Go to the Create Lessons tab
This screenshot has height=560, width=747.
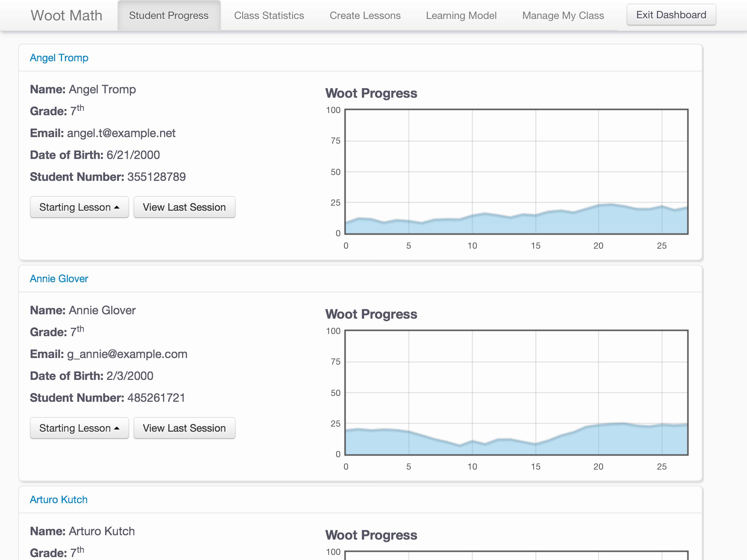tap(365, 15)
